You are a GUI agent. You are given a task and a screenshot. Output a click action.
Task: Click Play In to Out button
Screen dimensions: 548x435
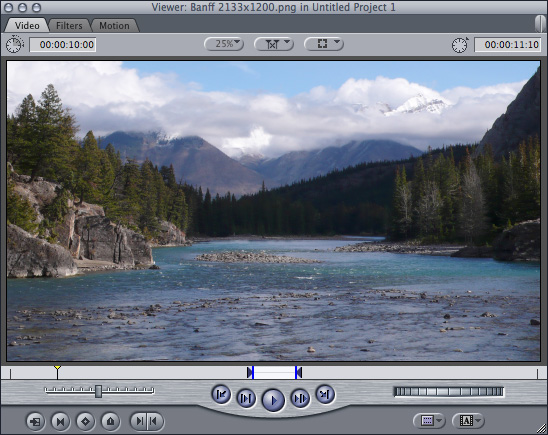(246, 398)
